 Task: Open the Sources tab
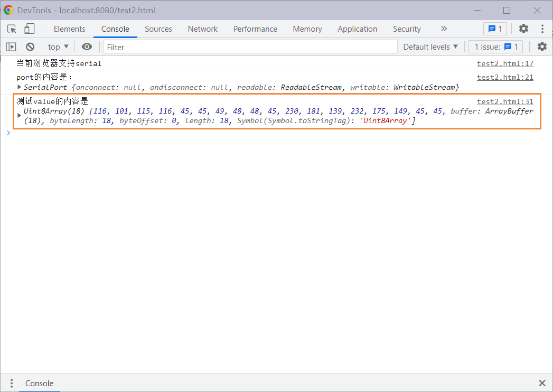click(x=158, y=29)
